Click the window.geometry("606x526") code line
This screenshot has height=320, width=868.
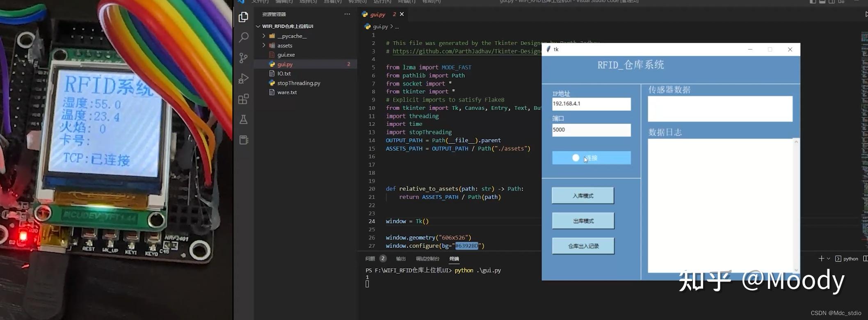(429, 238)
